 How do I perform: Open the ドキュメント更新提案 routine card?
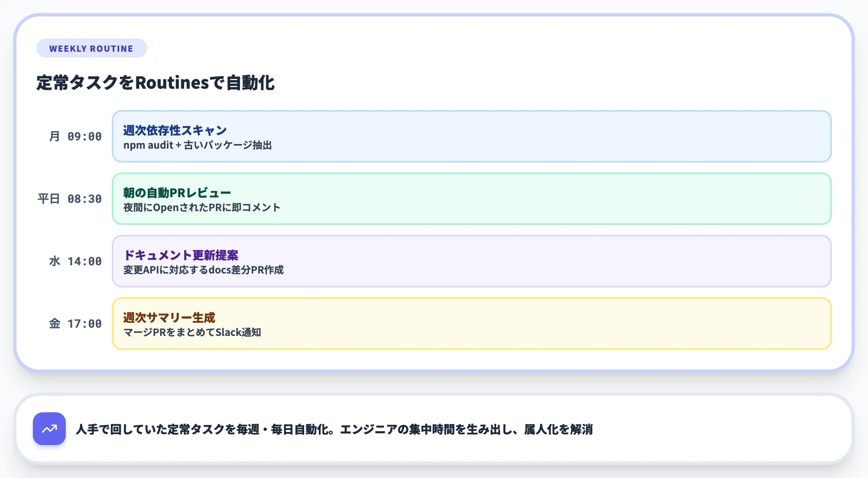pyautogui.click(x=471, y=261)
